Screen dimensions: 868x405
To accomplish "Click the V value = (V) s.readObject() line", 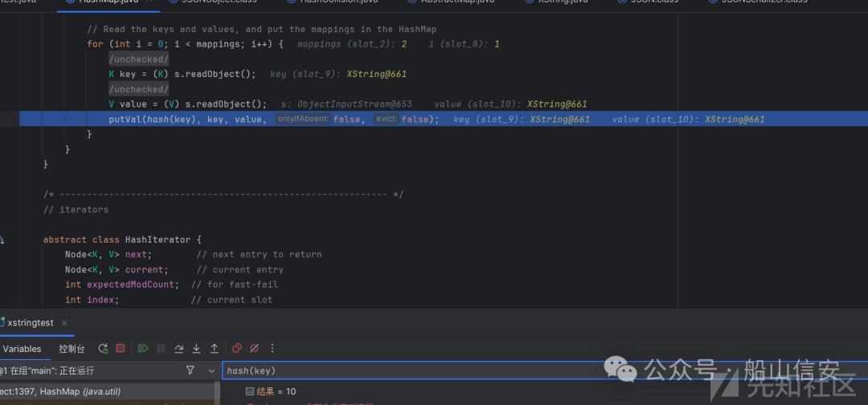I will pyautogui.click(x=187, y=104).
